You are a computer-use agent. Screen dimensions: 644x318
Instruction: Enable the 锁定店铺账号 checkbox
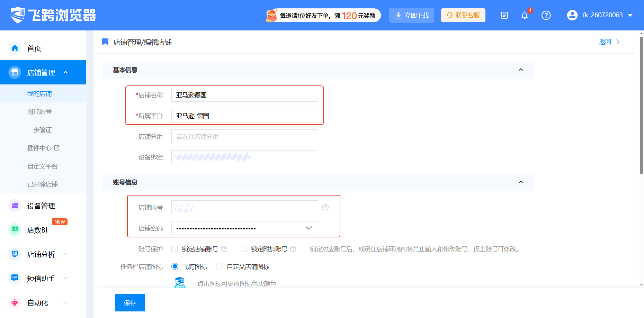point(175,249)
